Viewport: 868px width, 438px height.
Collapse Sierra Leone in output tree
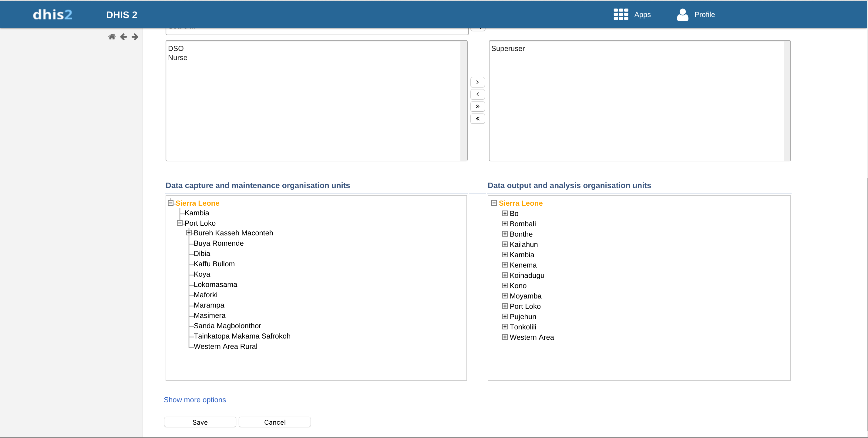pos(494,203)
